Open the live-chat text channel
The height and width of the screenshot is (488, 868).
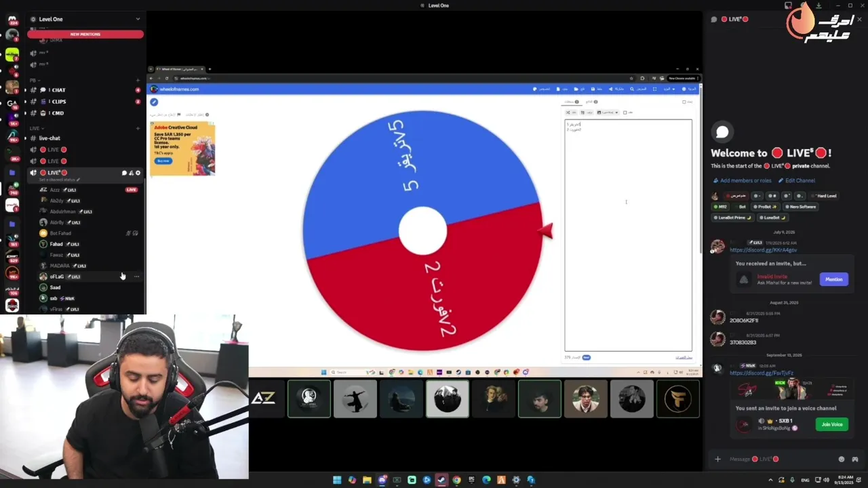(x=85, y=138)
